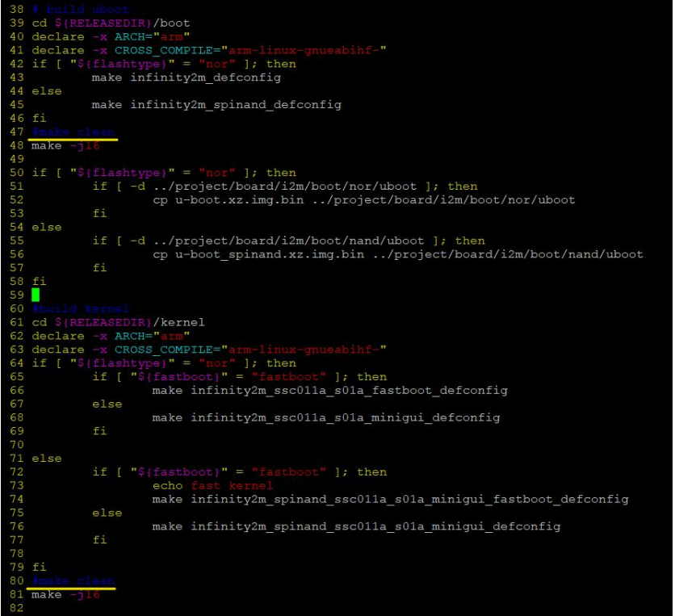Click line number 82
Viewport: 675px width, 616px height.
[17, 608]
